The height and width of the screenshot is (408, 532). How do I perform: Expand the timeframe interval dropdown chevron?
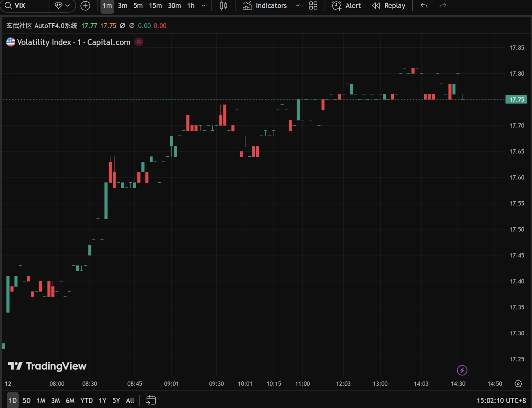[x=203, y=6]
